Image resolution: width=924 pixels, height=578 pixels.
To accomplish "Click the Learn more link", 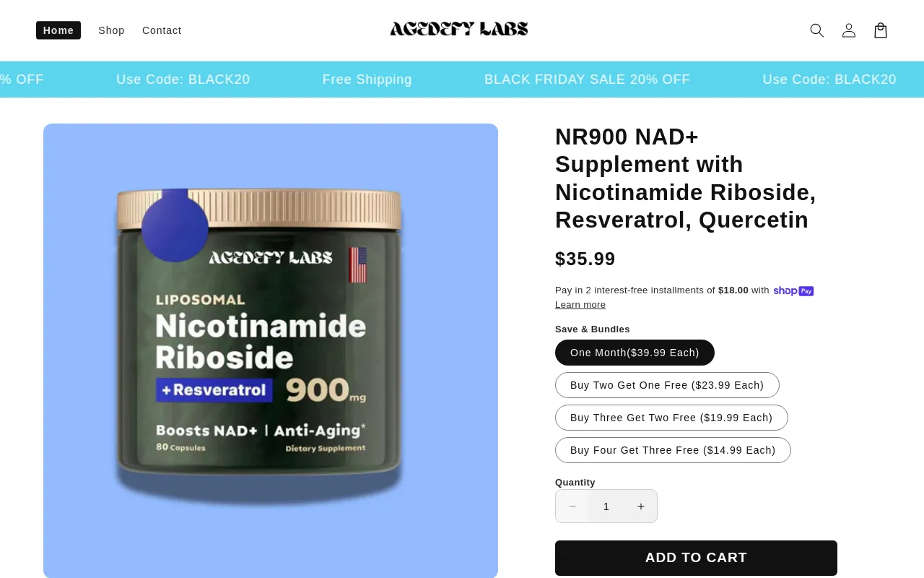I will [x=580, y=305].
